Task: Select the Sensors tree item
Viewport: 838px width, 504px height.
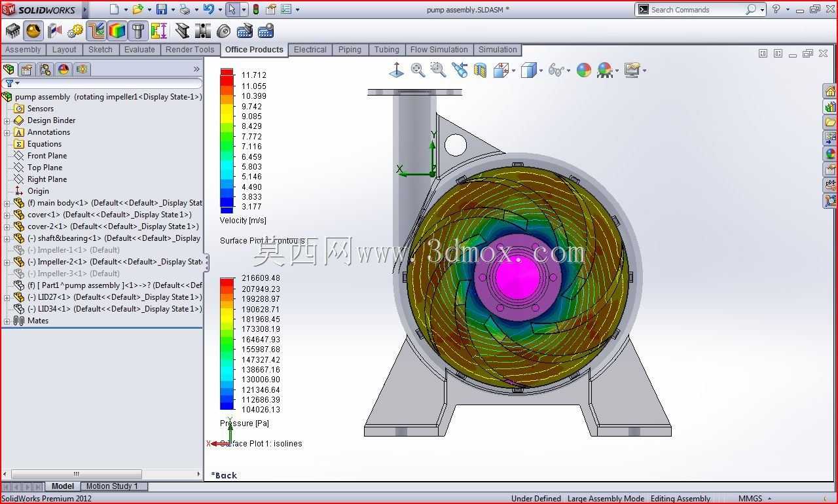Action: click(x=41, y=109)
